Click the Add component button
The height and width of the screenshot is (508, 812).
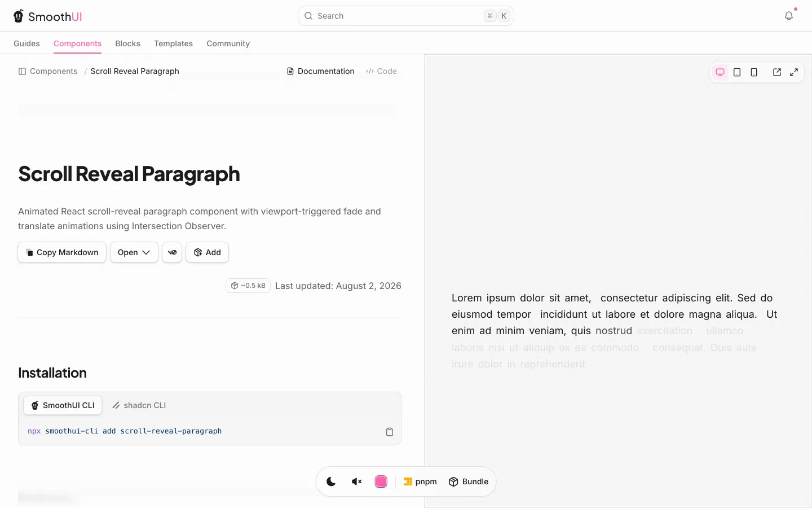207,252
